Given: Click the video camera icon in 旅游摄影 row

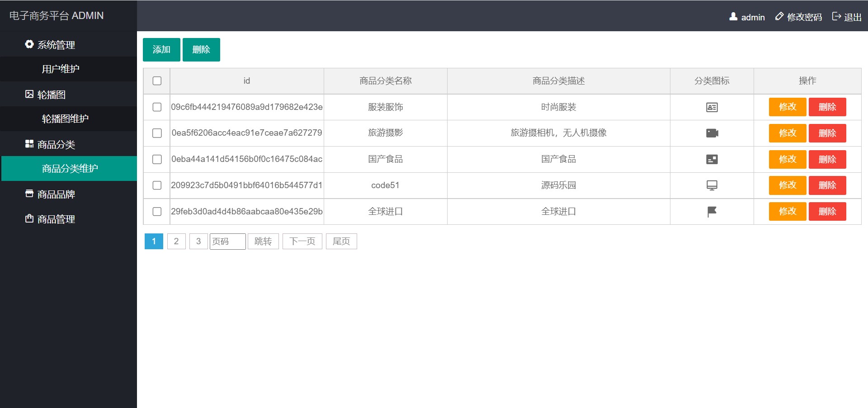Looking at the screenshot, I should [712, 133].
